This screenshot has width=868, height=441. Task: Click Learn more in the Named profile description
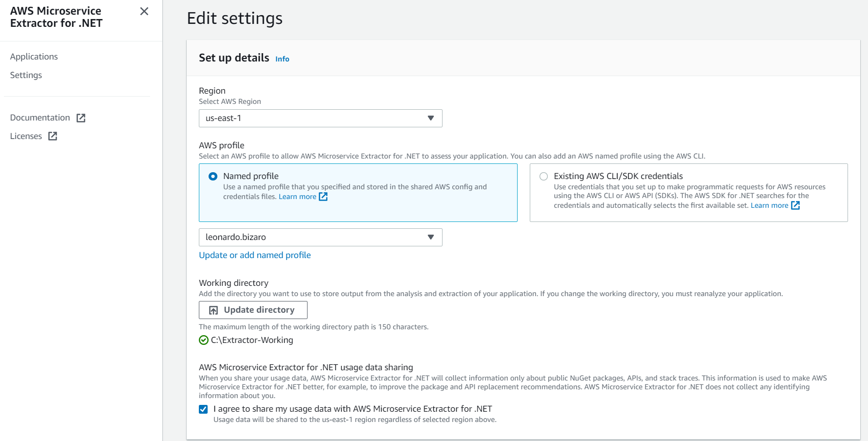(x=297, y=197)
